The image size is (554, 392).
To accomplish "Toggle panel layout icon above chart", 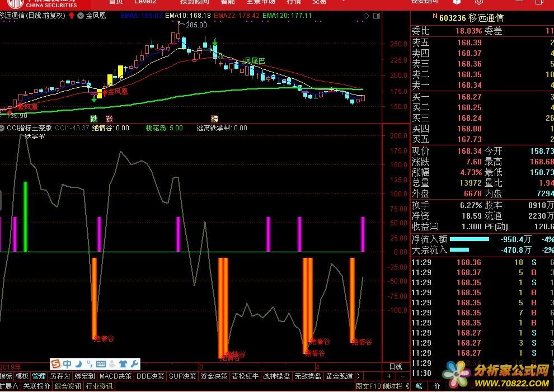I will coord(377,16).
